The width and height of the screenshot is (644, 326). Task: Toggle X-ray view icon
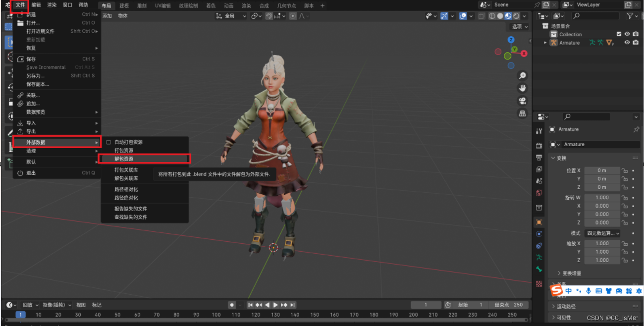[x=481, y=16]
